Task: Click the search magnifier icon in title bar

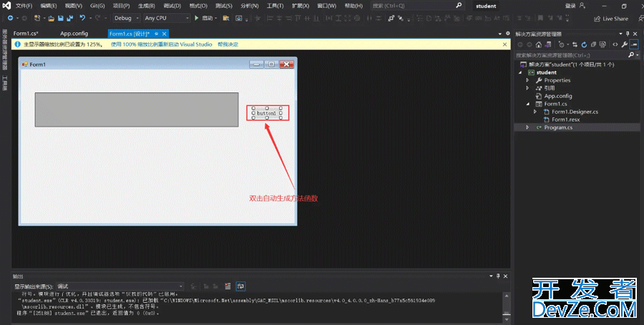Action: [x=459, y=6]
